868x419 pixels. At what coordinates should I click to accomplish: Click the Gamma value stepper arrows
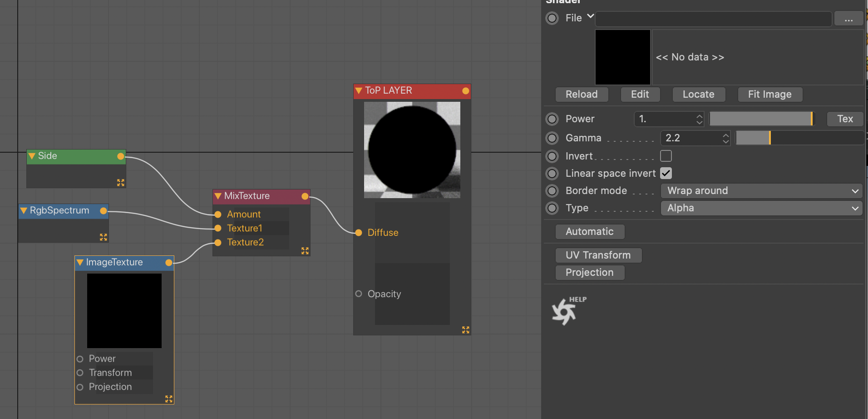click(725, 138)
